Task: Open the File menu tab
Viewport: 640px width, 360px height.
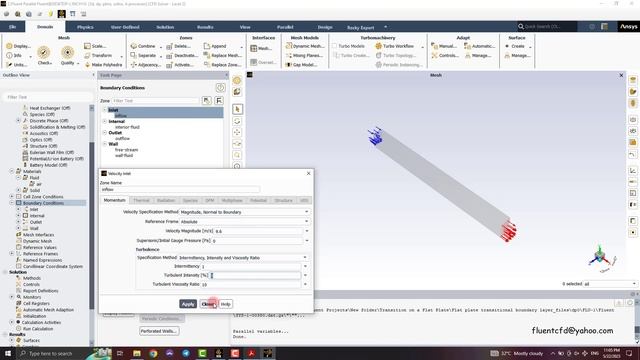Action: tap(12, 27)
